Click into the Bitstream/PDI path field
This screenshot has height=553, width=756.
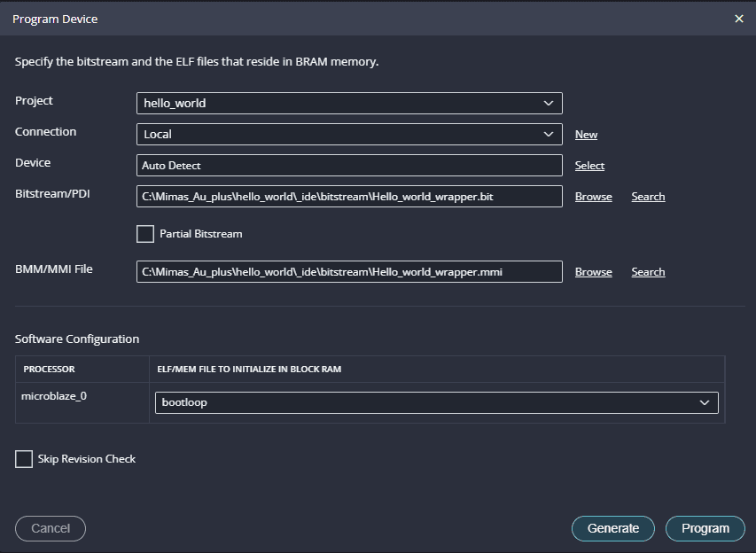click(x=349, y=197)
